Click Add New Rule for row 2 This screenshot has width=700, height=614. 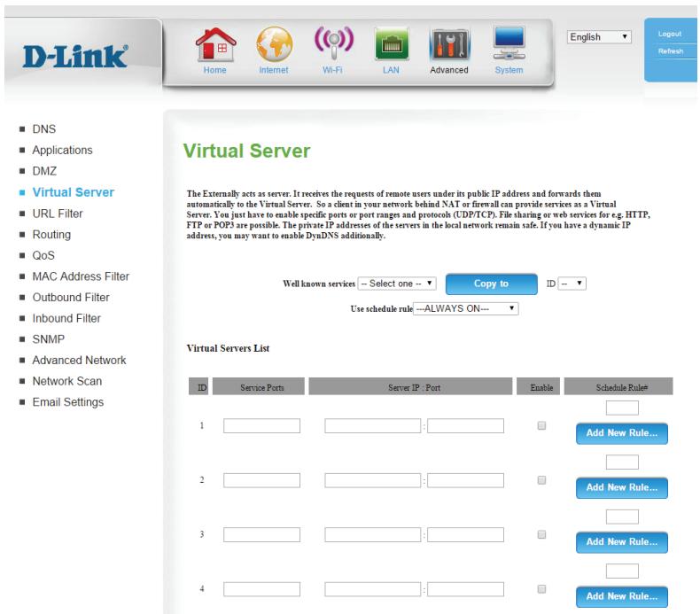[x=622, y=487]
